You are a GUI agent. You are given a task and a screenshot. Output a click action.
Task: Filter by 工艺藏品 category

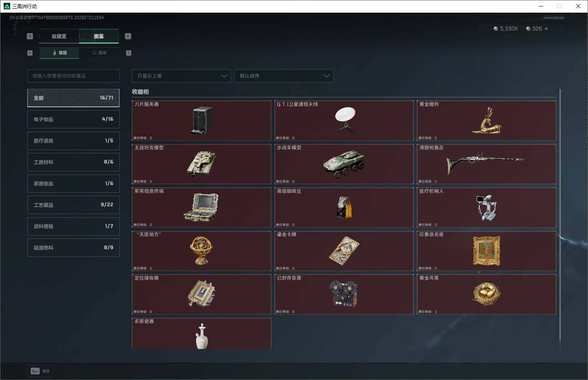click(x=73, y=205)
